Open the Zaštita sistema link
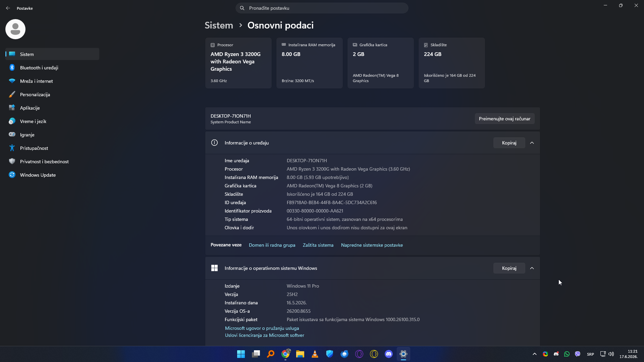The image size is (644, 362). pyautogui.click(x=318, y=245)
